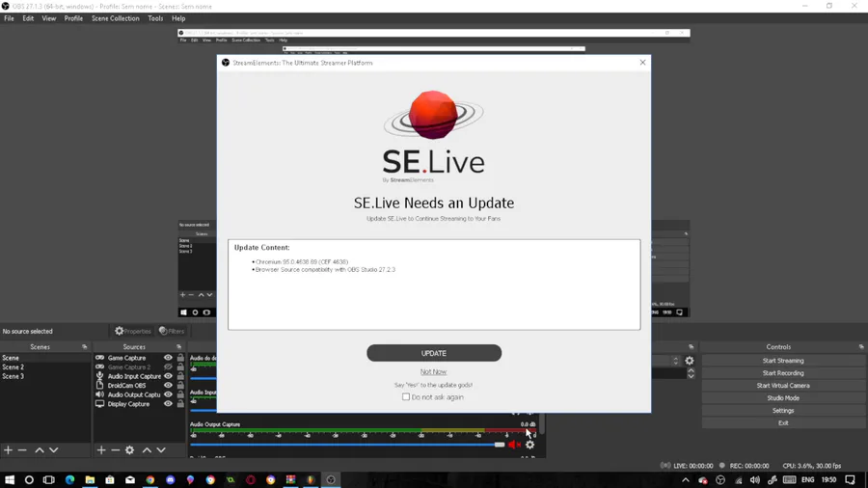Open source properties gear in the Sources toolbar
The image size is (868, 488).
[129, 450]
